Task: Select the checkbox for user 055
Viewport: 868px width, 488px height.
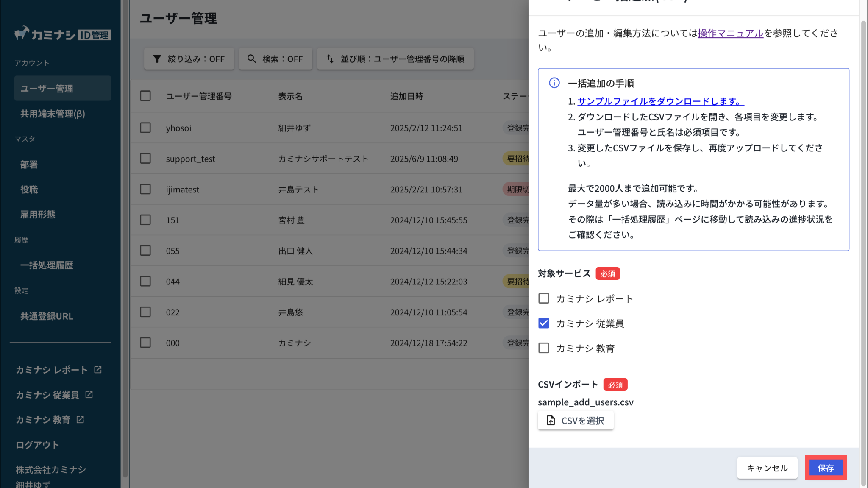Action: [145, 251]
